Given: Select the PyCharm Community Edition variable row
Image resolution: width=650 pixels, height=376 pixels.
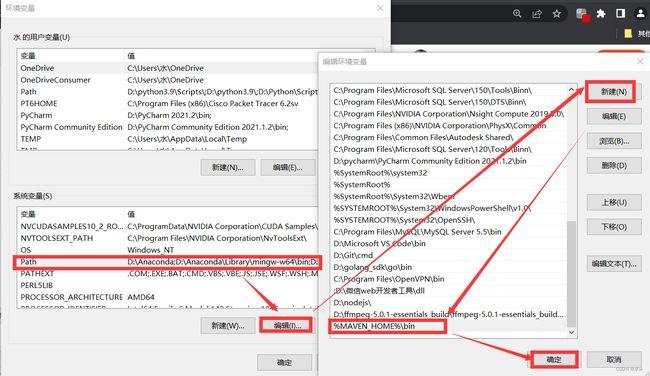Looking at the screenshot, I should [168, 127].
